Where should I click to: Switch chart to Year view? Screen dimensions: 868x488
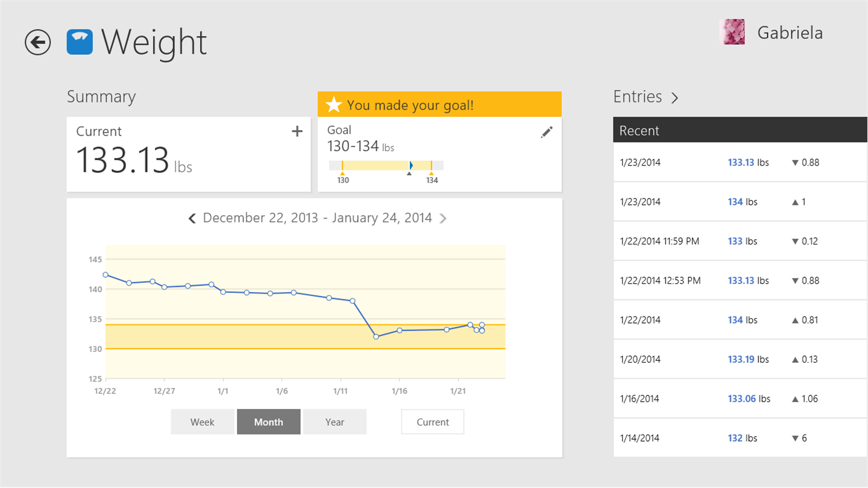tap(335, 422)
